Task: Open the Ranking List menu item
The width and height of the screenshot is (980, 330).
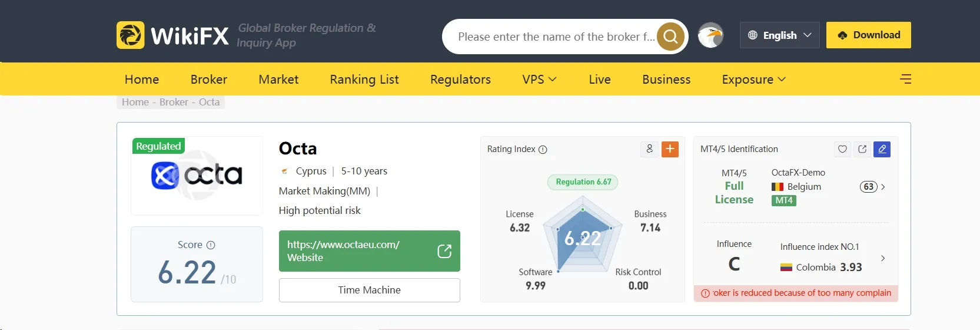Action: (x=364, y=80)
